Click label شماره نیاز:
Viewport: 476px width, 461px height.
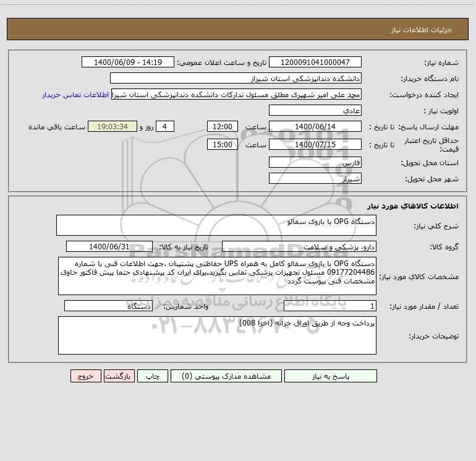coord(441,62)
